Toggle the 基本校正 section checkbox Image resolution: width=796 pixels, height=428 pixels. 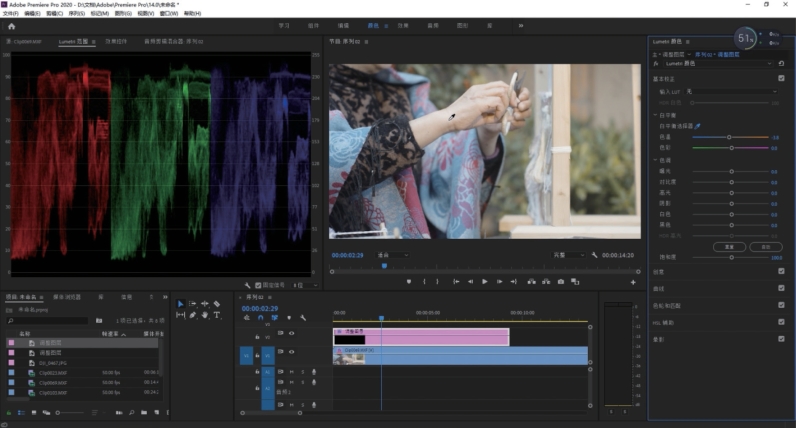[781, 78]
